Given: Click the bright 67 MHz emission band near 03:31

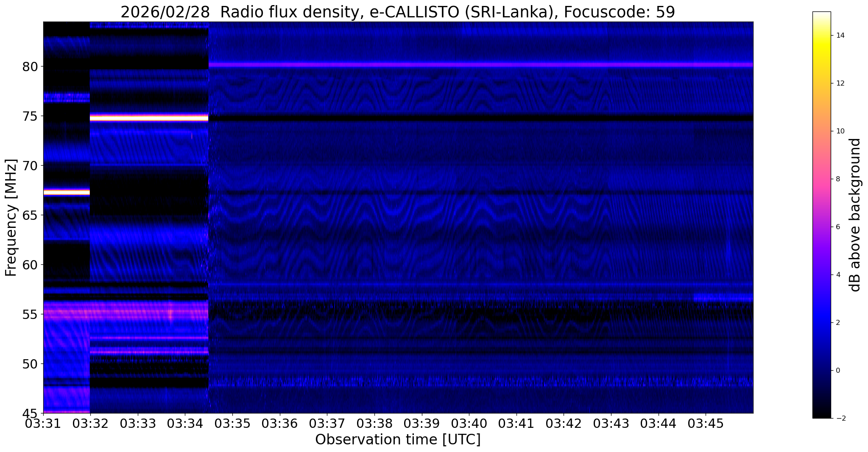Looking at the screenshot, I should tap(67, 192).
